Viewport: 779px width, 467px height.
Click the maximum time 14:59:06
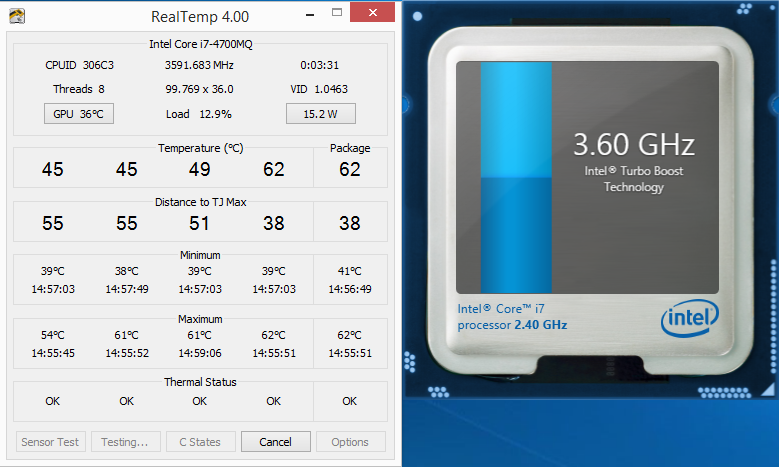(200, 353)
